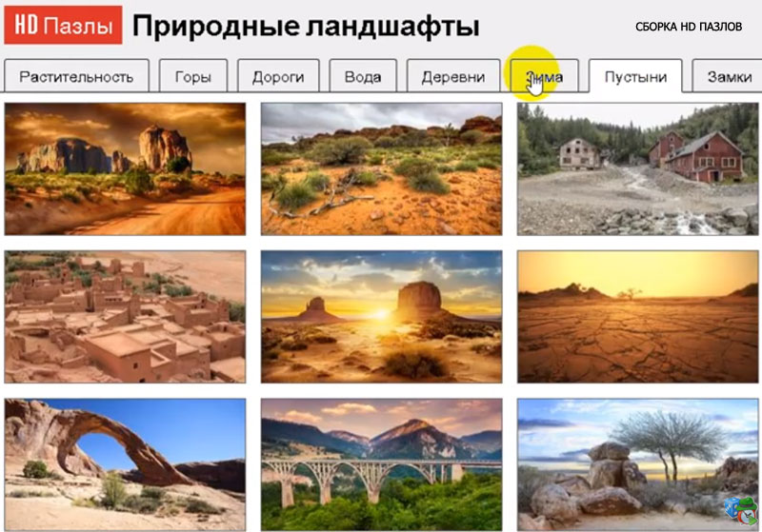Open the Вода category tab
762x532 pixels.
[x=363, y=76]
